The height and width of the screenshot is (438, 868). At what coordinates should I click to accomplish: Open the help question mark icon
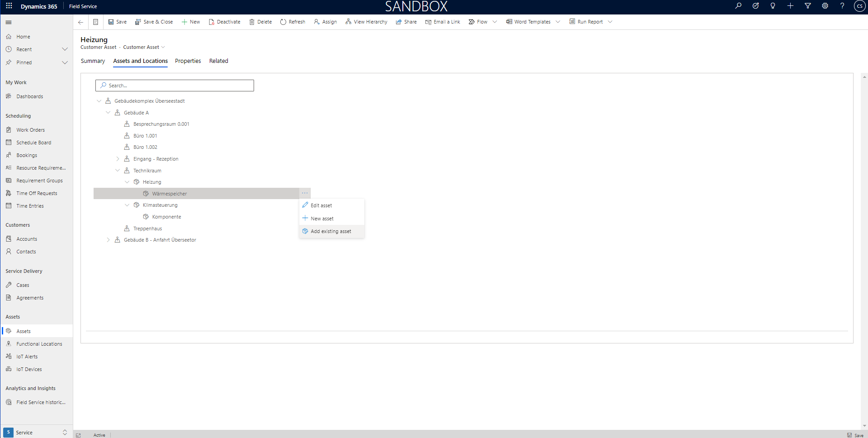(x=842, y=6)
